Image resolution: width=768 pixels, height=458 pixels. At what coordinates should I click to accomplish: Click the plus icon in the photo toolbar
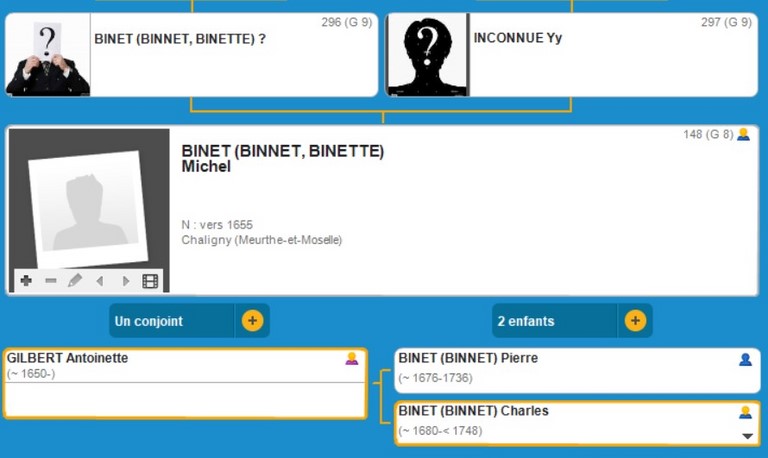pyautogui.click(x=26, y=281)
